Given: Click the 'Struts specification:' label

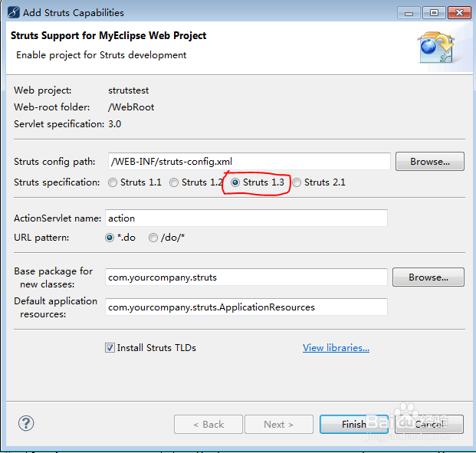Looking at the screenshot, I should click(x=57, y=182).
